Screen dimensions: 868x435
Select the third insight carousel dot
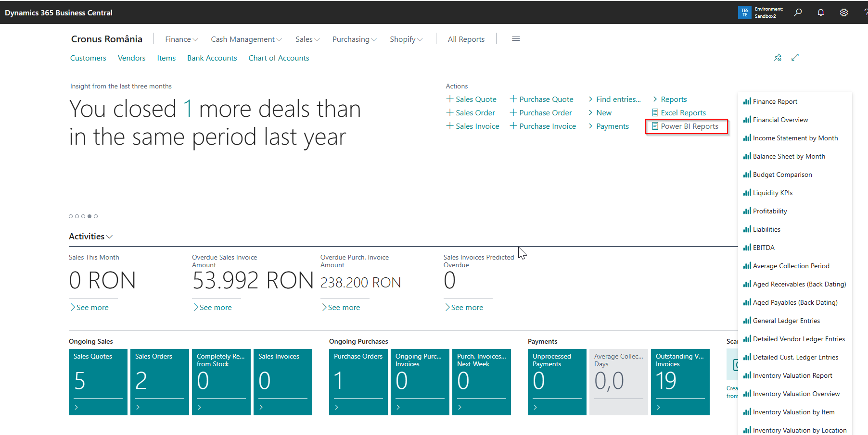(83, 216)
